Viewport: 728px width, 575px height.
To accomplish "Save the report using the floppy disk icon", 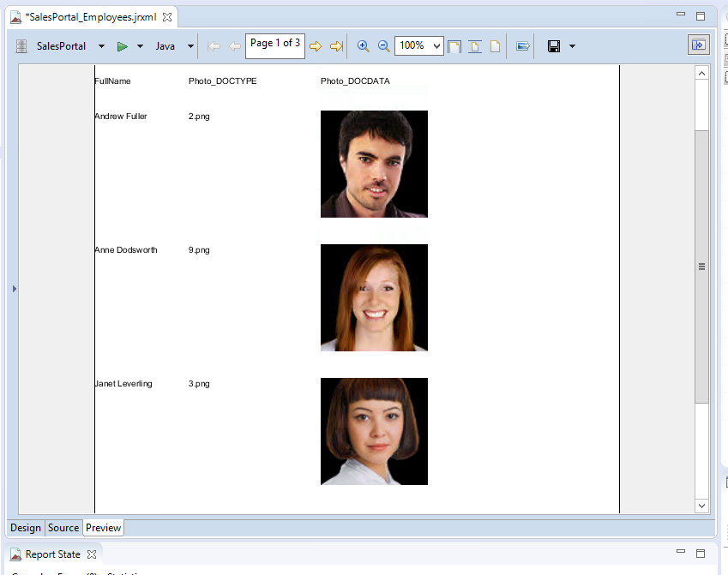I will coord(554,46).
